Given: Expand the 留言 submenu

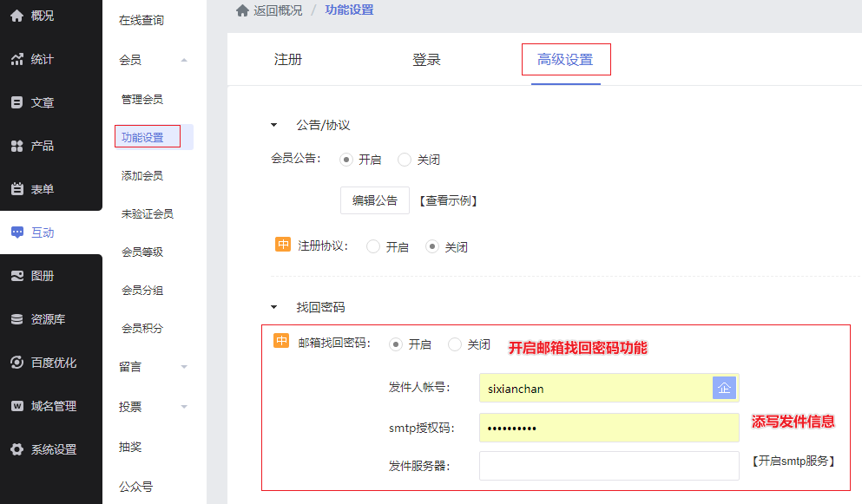Looking at the screenshot, I should (x=183, y=367).
